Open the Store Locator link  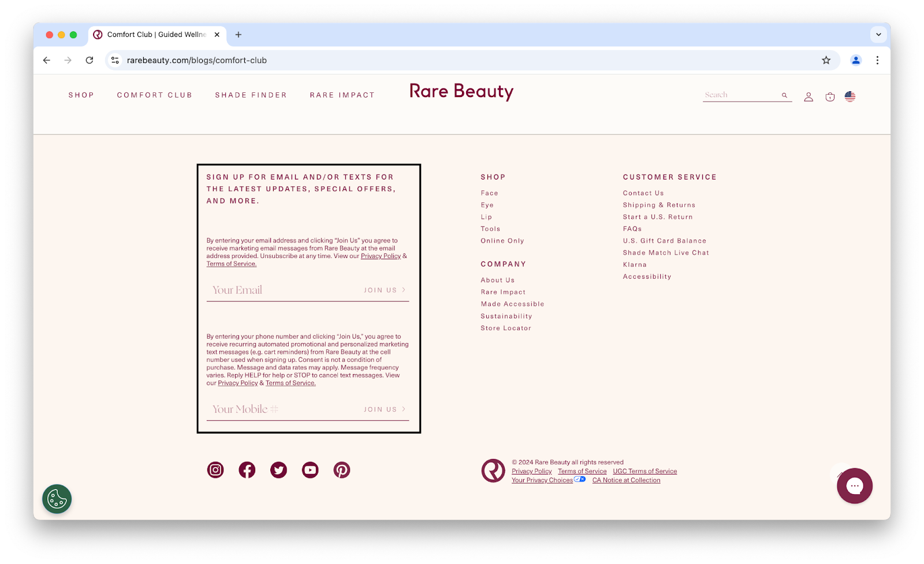pyautogui.click(x=506, y=328)
